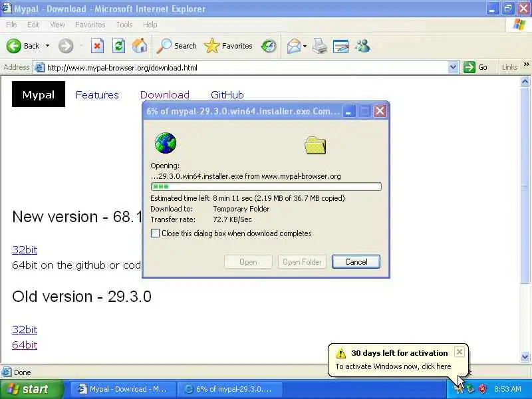
Task: Click 32bit link under New version
Action: tap(25, 250)
